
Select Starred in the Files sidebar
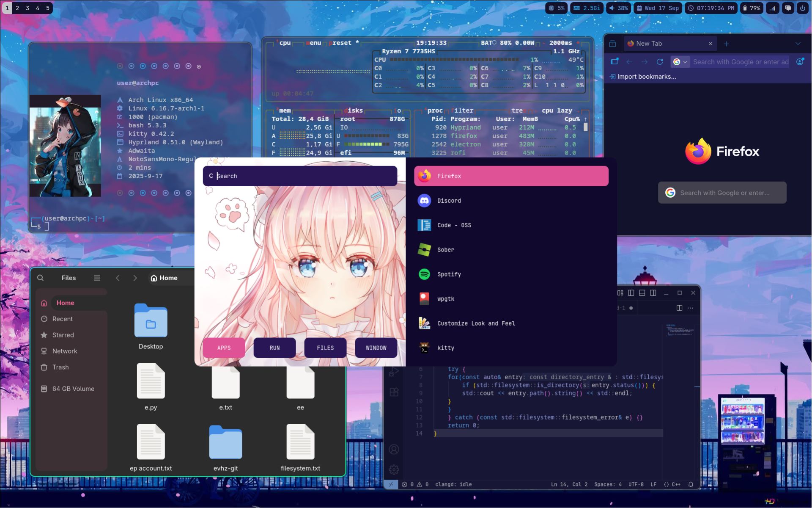tap(71, 335)
